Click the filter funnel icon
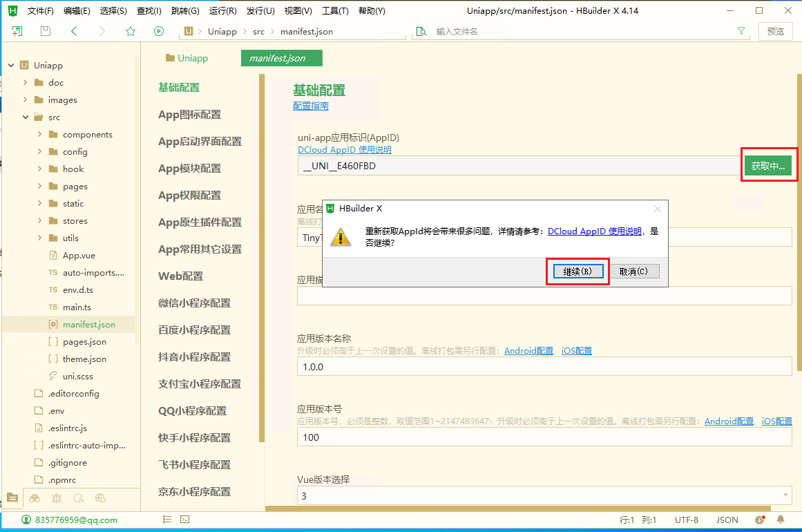 (x=741, y=31)
